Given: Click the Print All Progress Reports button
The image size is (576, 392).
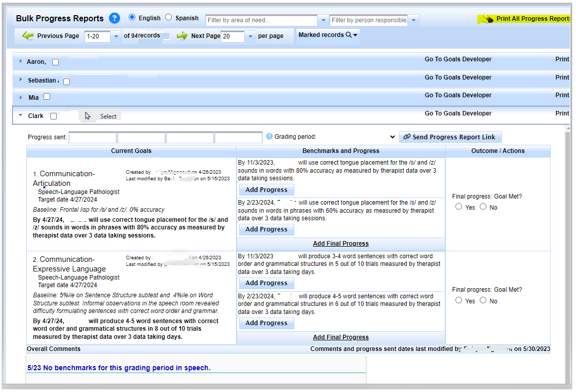Looking at the screenshot, I should click(x=524, y=19).
